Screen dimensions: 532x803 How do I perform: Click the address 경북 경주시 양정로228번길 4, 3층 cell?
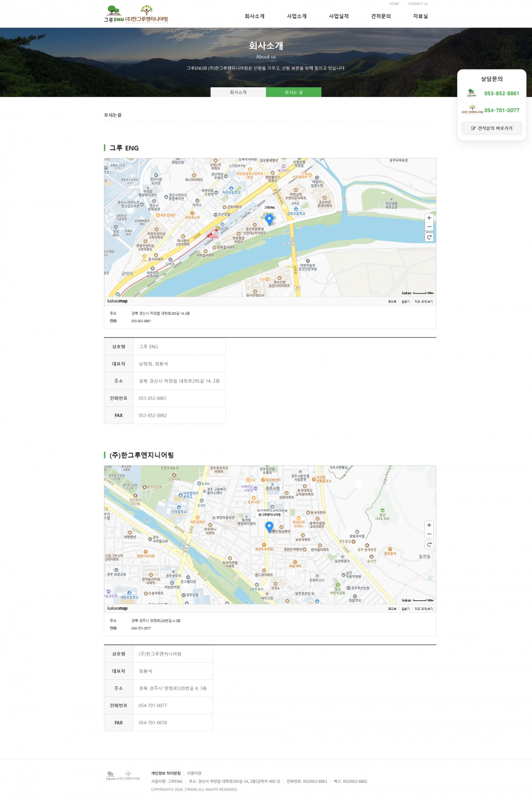[173, 688]
